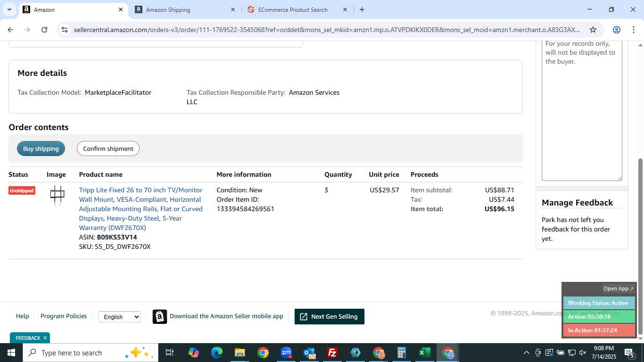
Task: Click the Active 05:30:18 timer bar
Action: point(599,317)
